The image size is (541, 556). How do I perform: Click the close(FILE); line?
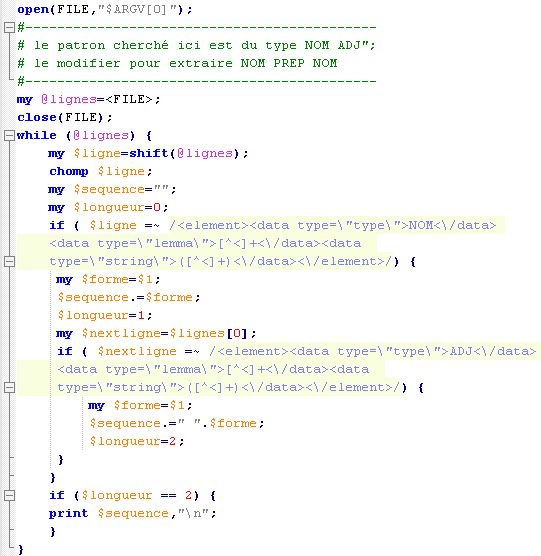click(x=65, y=117)
